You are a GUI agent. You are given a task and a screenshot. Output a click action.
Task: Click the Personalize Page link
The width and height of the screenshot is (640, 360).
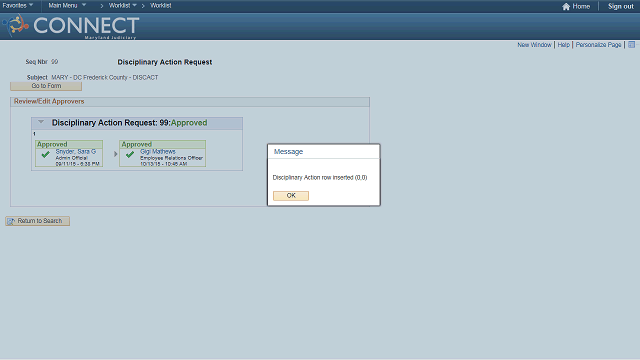[x=598, y=45]
